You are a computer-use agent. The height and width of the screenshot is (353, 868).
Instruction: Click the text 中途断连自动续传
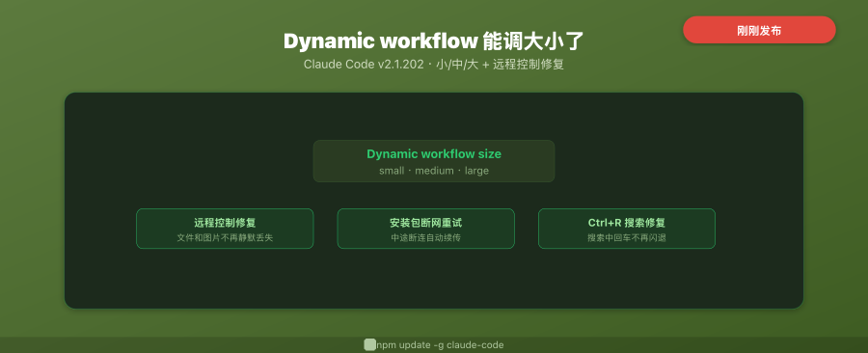point(425,238)
